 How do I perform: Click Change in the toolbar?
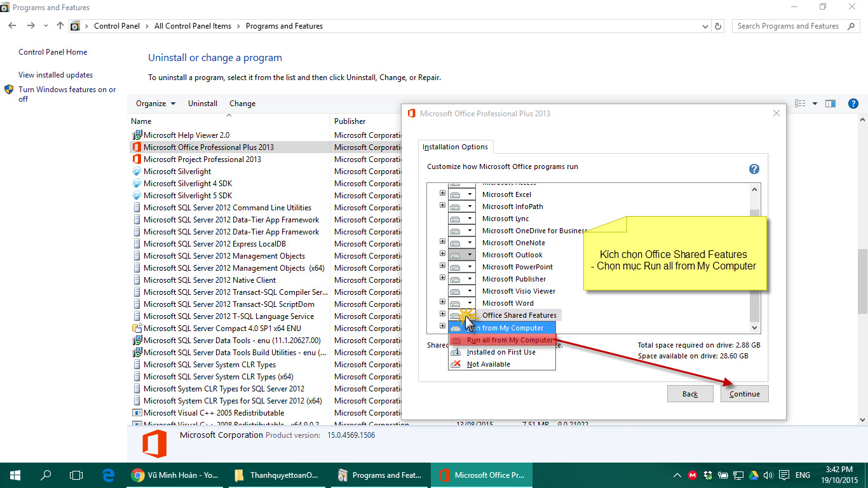243,104
